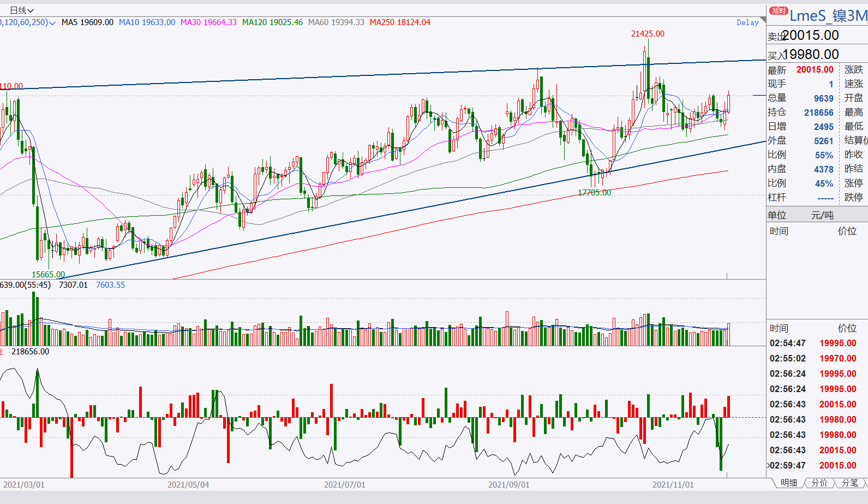The image size is (868, 504).
Task: Click the 7603.55 volume indicator value
Action: [x=110, y=285]
